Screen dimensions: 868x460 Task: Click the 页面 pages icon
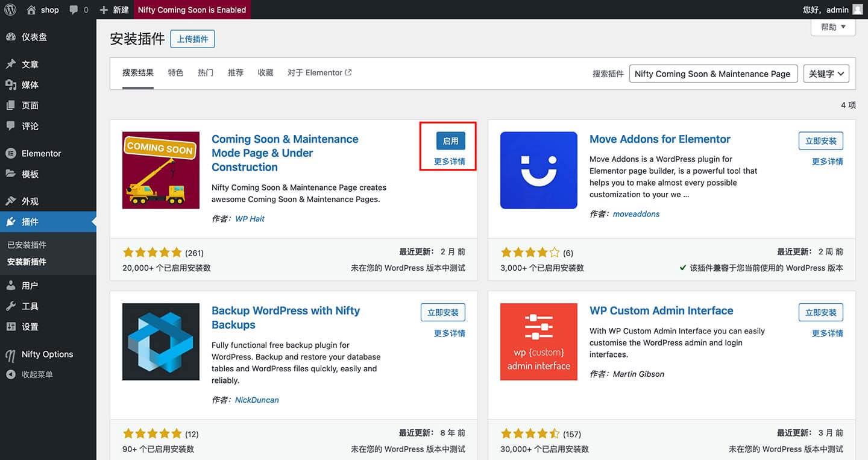tap(11, 106)
